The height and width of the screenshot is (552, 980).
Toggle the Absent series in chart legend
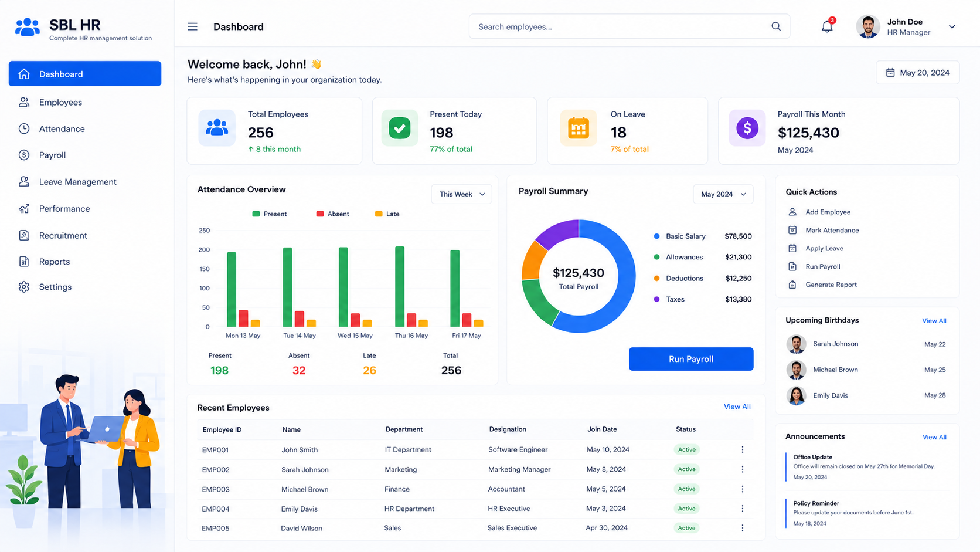(332, 214)
